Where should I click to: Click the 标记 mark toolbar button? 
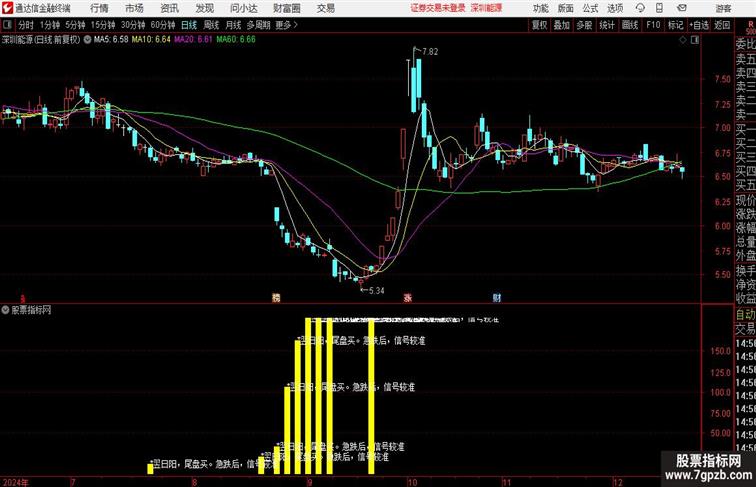coord(675,25)
